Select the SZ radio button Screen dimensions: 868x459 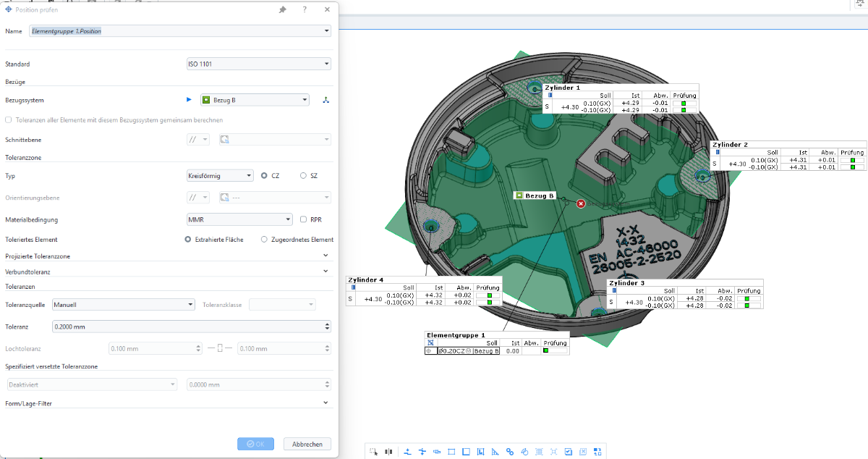click(x=303, y=176)
